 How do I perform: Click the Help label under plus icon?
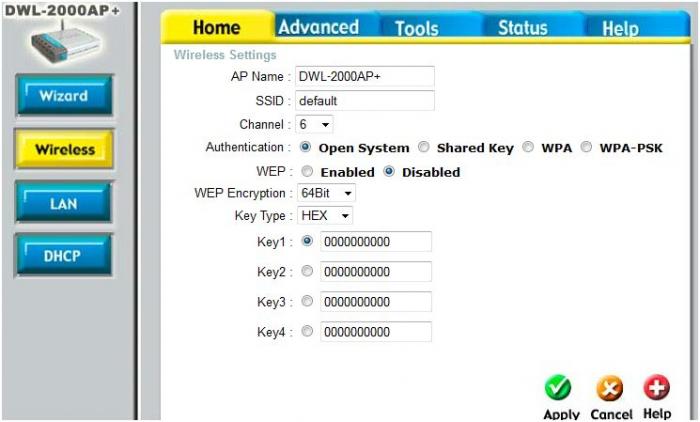[657, 414]
